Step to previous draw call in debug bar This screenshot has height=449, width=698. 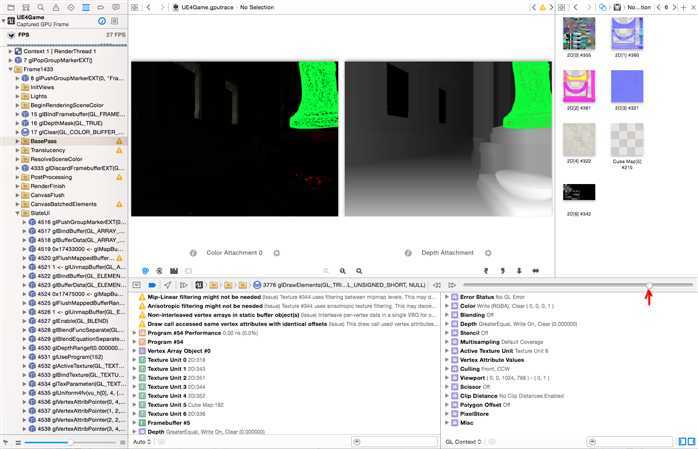[437, 285]
